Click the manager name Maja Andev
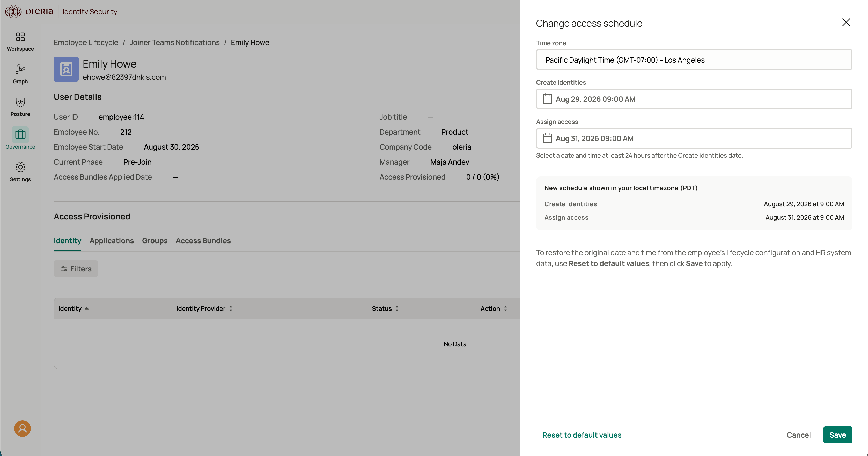Image resolution: width=868 pixels, height=456 pixels. point(450,162)
